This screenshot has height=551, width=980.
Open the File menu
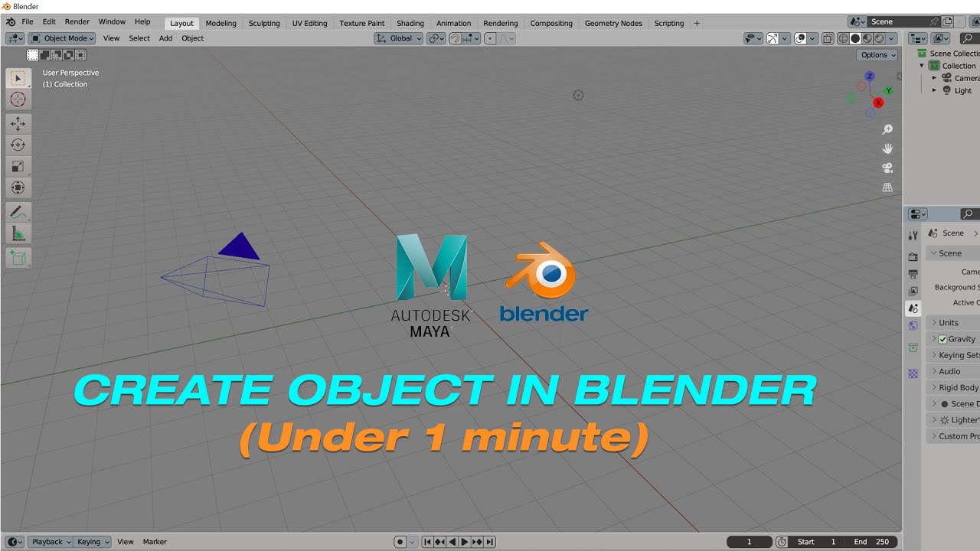(x=28, y=22)
